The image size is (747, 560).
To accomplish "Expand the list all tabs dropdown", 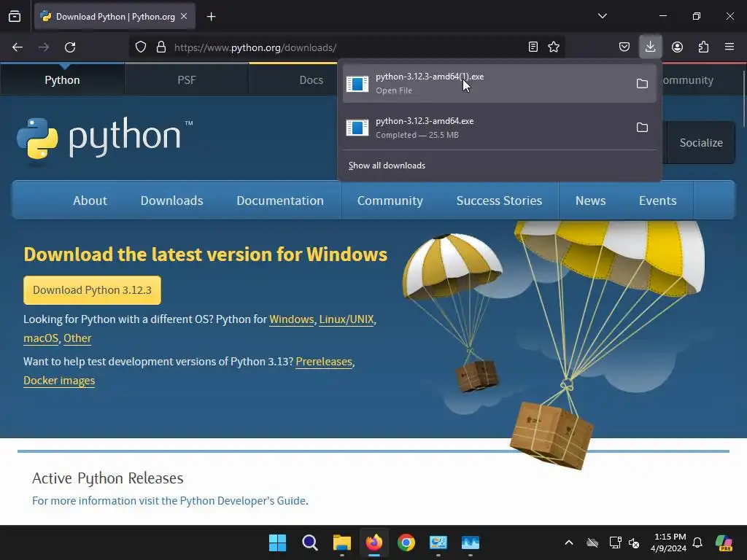I will point(602,16).
